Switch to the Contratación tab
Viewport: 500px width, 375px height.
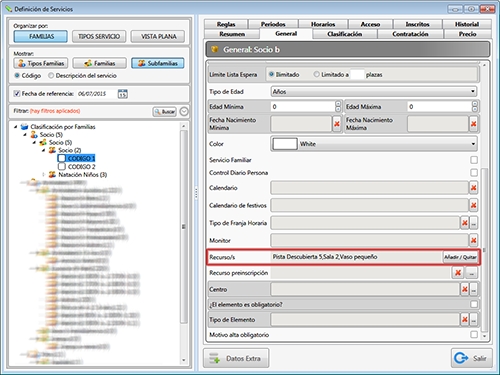click(x=410, y=34)
